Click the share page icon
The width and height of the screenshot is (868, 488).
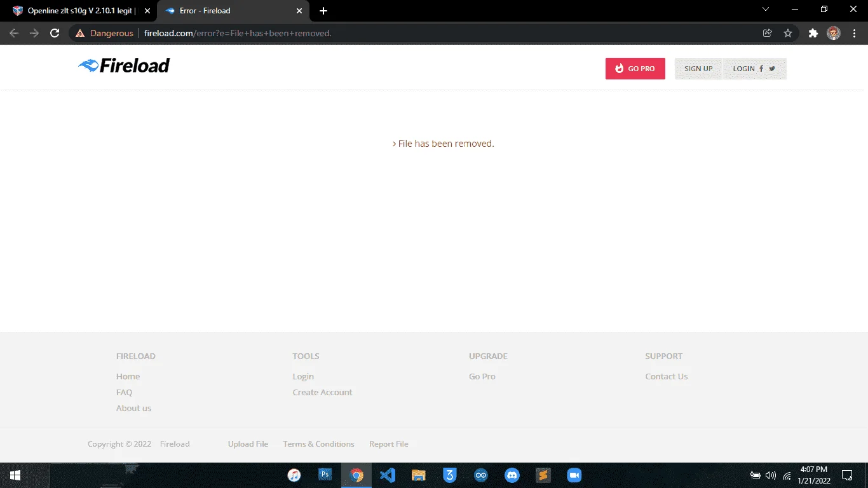[x=768, y=33]
